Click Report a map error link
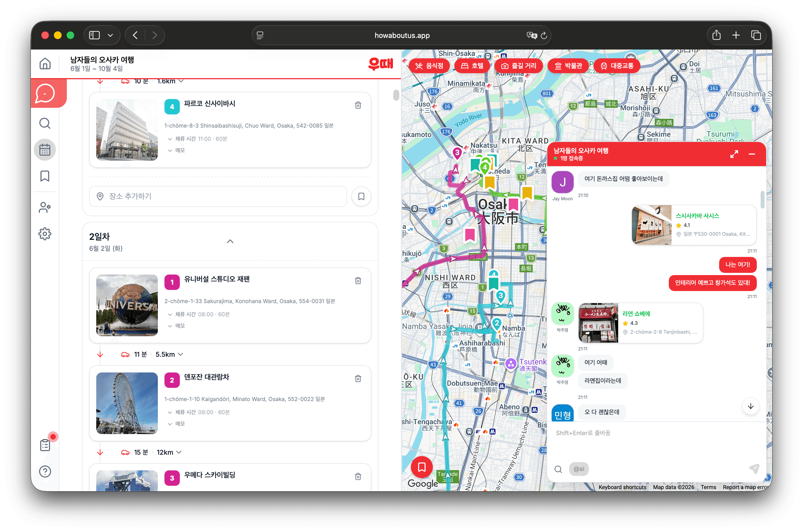The image size is (803, 532). [x=745, y=487]
